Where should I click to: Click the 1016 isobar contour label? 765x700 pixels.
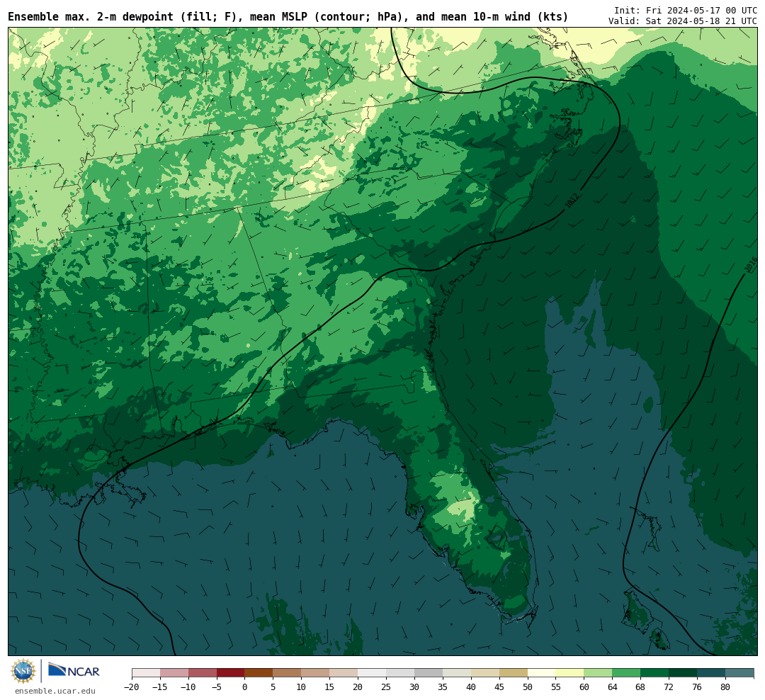coord(752,264)
